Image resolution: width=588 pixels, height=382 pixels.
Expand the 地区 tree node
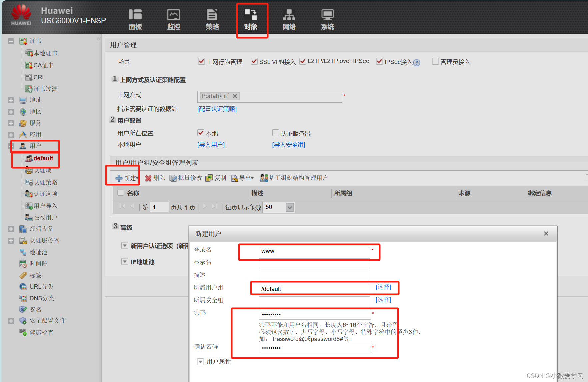[x=11, y=112]
